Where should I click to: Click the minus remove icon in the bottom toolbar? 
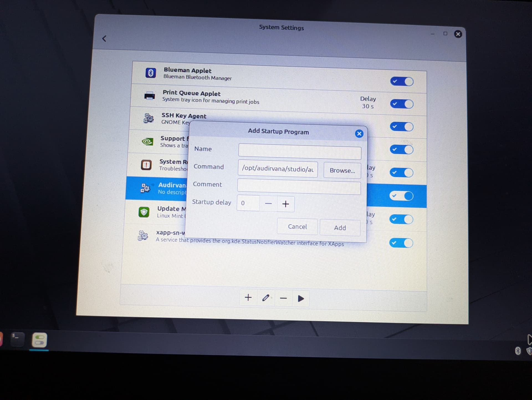click(283, 298)
